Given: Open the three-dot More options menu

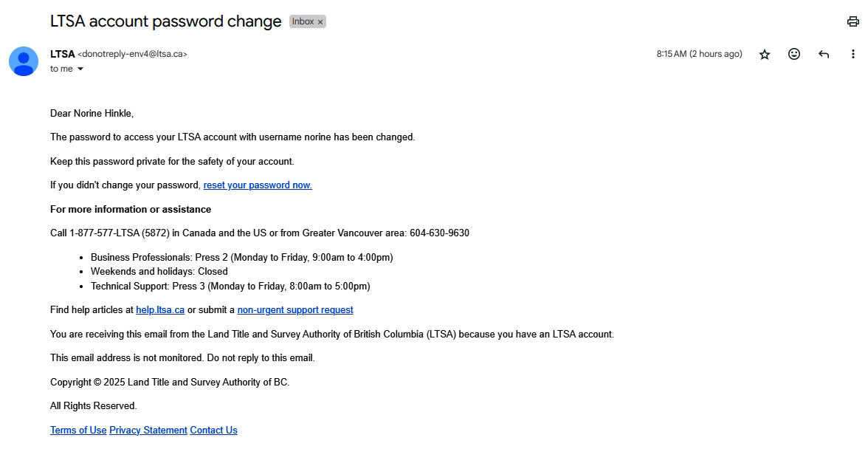Looking at the screenshot, I should pos(852,54).
